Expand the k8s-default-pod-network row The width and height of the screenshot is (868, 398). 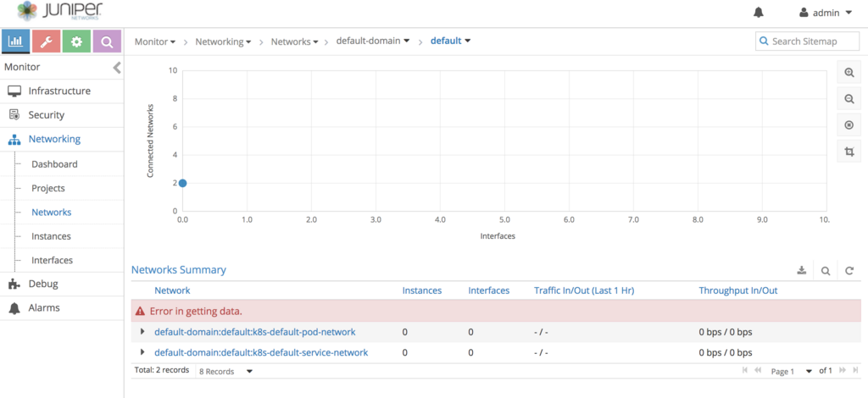coord(142,332)
